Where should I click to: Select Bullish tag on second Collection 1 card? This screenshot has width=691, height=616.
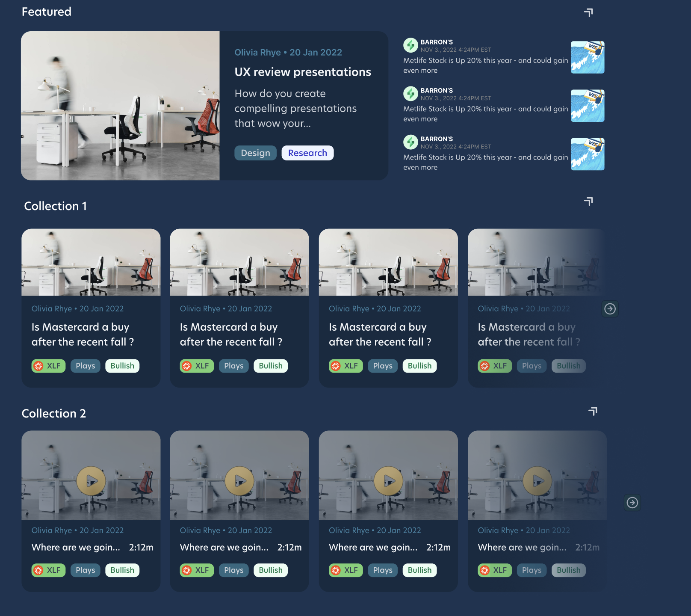[x=271, y=366]
